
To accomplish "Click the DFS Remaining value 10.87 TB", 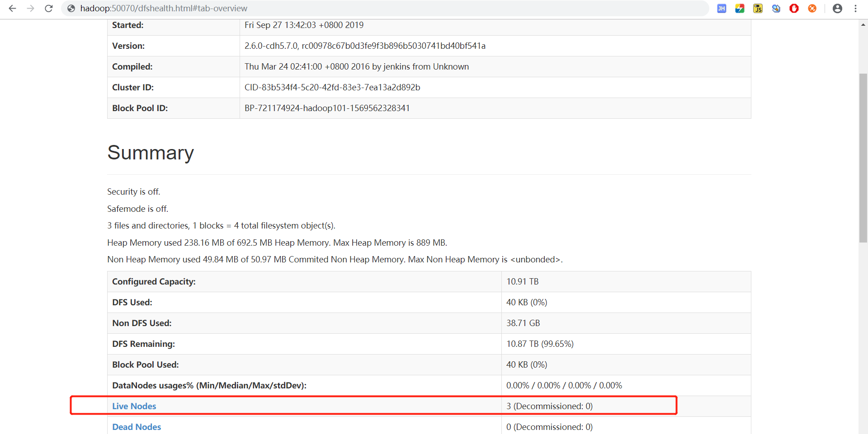I will coord(540,344).
